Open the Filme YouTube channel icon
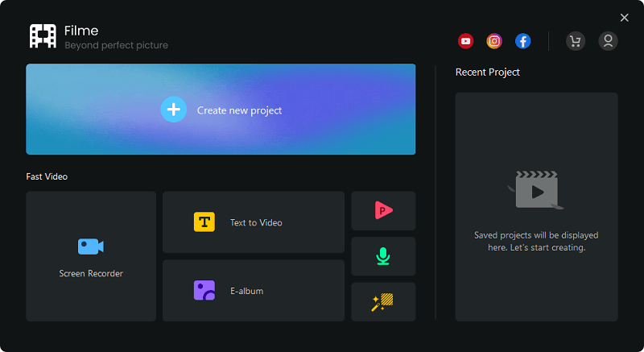This screenshot has width=644, height=352. pyautogui.click(x=465, y=41)
